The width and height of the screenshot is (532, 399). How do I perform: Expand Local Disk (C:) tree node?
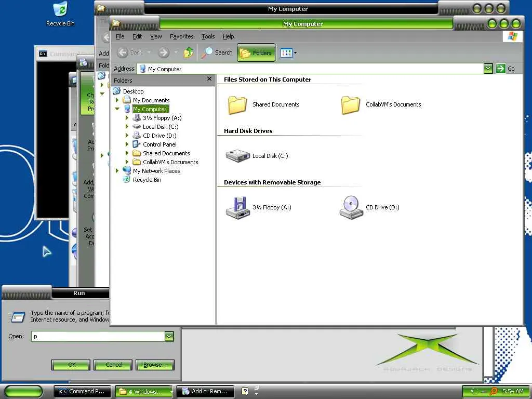(127, 127)
